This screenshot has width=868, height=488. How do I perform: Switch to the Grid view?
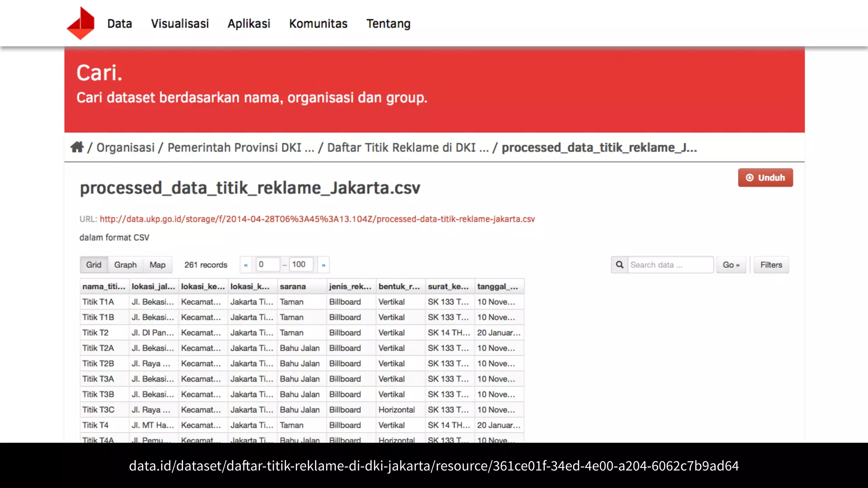[x=94, y=265]
